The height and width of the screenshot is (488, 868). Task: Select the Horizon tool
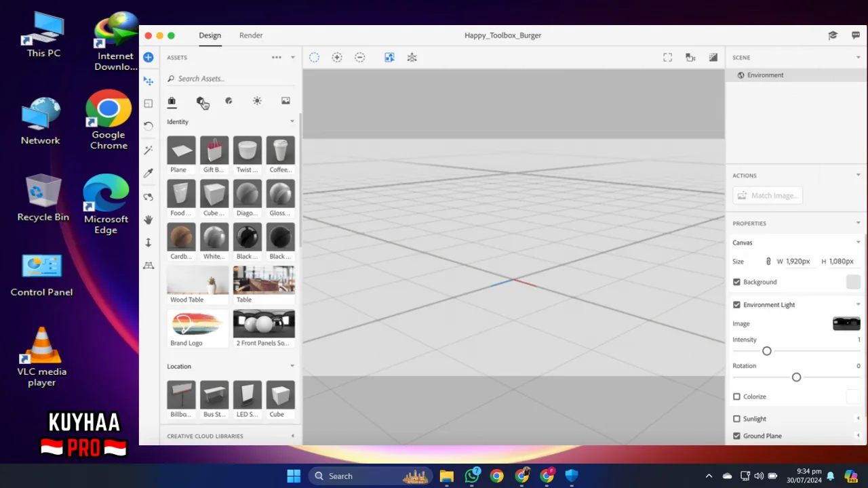[x=149, y=266]
